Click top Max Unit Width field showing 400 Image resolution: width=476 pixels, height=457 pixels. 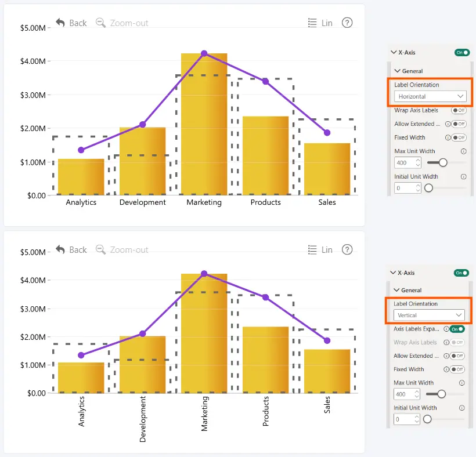point(408,162)
